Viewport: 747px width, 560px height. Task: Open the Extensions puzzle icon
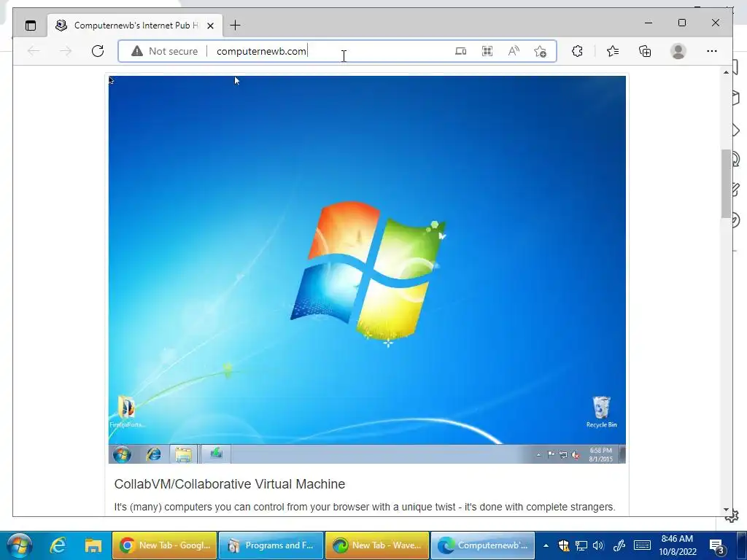[x=578, y=51]
